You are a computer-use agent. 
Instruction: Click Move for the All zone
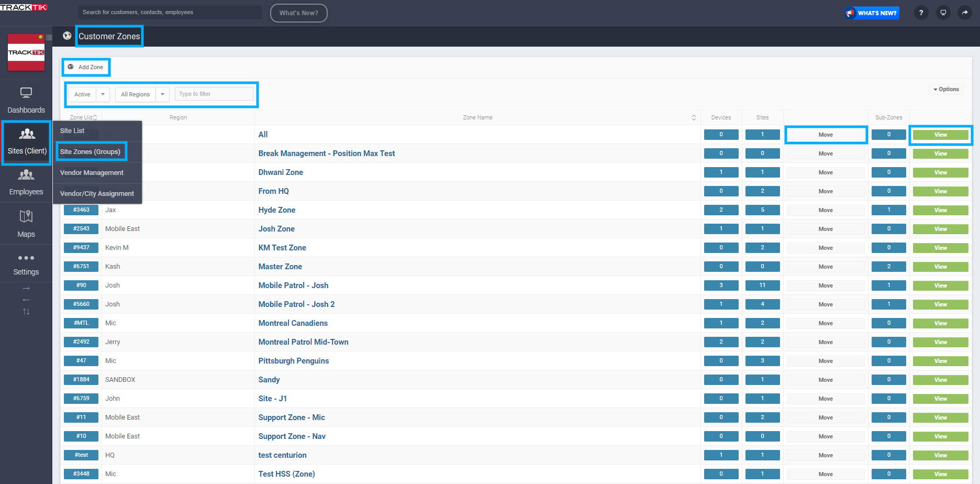[826, 135]
